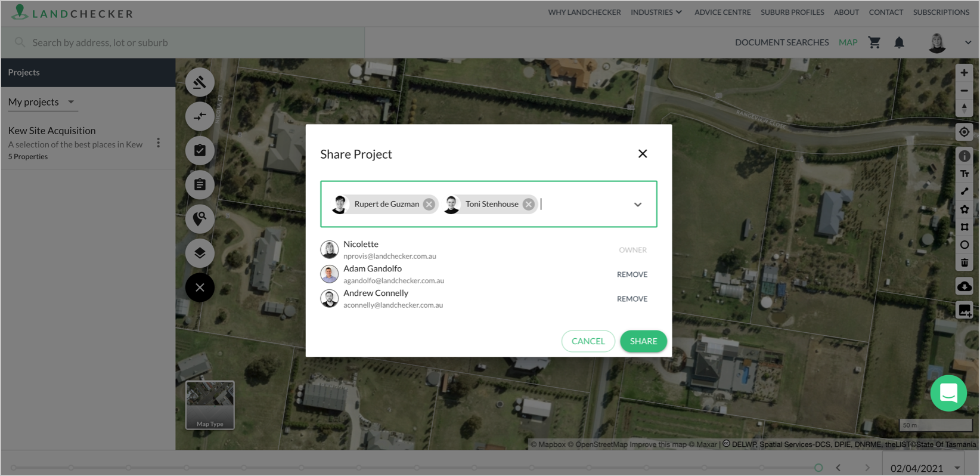Select the polygon drawing tool

[x=964, y=209]
